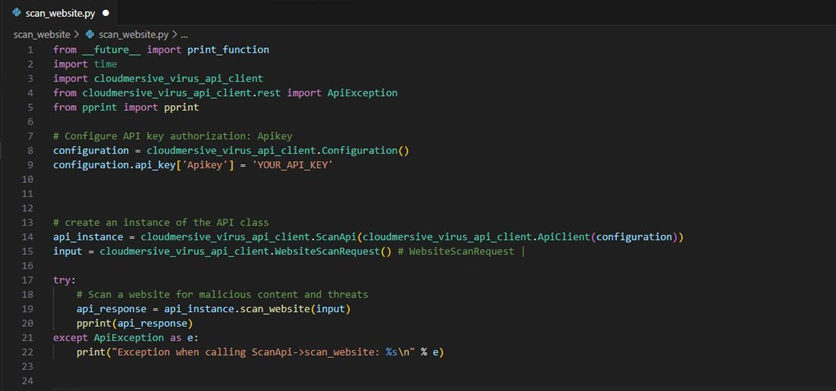Click the 'try:' keyword on line 17

tap(65, 280)
